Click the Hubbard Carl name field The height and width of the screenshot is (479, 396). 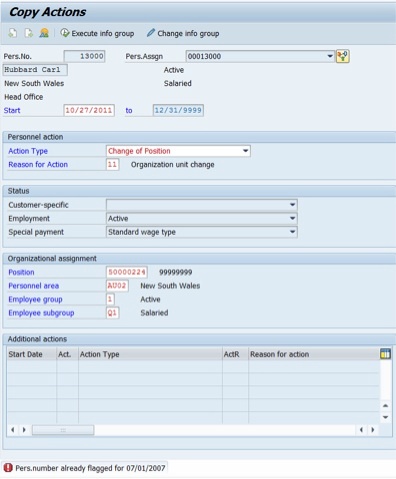coord(35,70)
